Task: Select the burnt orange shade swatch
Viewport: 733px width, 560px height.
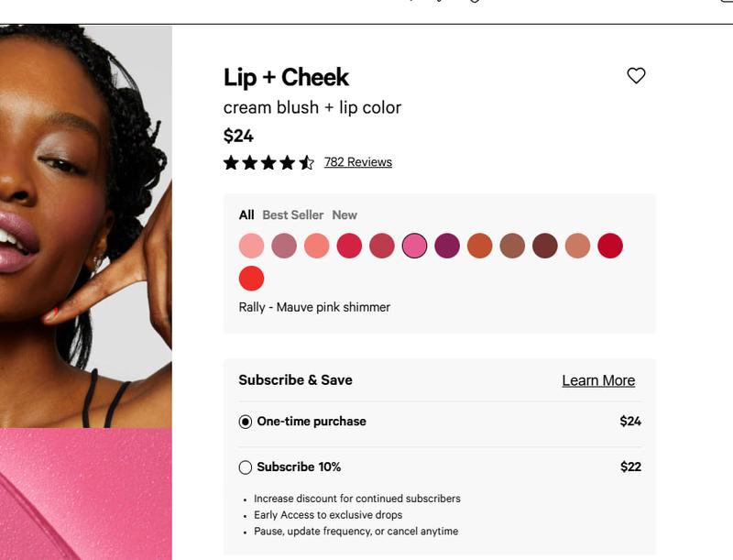Action: [x=479, y=246]
